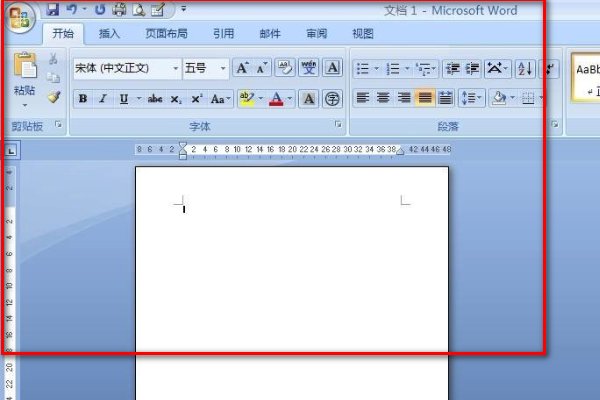Open the 邮件 tab
The image size is (600, 400).
pyautogui.click(x=270, y=34)
